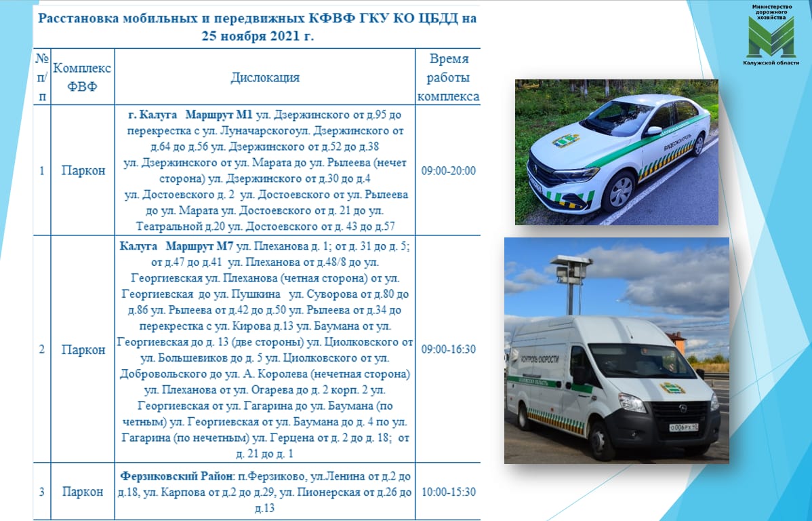Click the "Время работы комплекса" header cell
Image resolution: width=812 pixels, height=521 pixels.
[448, 77]
